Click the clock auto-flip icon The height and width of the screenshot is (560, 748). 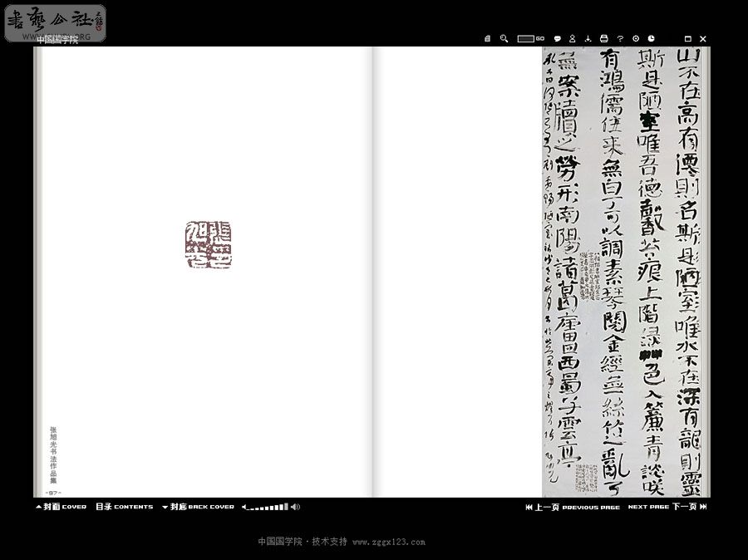652,39
